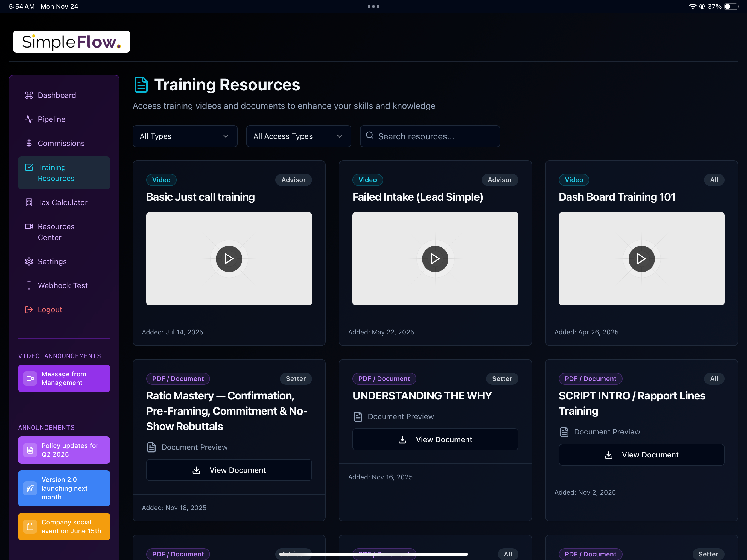This screenshot has height=560, width=747.
Task: Click the Added: Jul 14, 2025 date
Action: [x=172, y=332]
